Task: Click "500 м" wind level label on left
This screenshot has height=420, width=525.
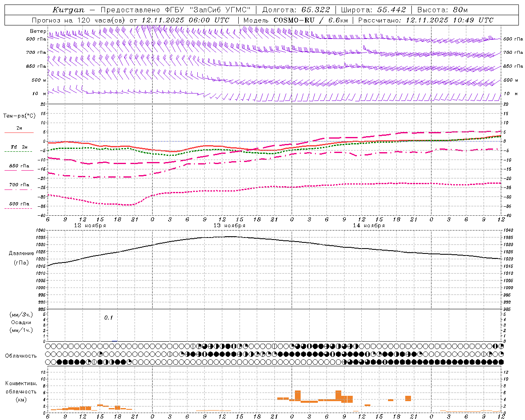Action: pos(39,80)
